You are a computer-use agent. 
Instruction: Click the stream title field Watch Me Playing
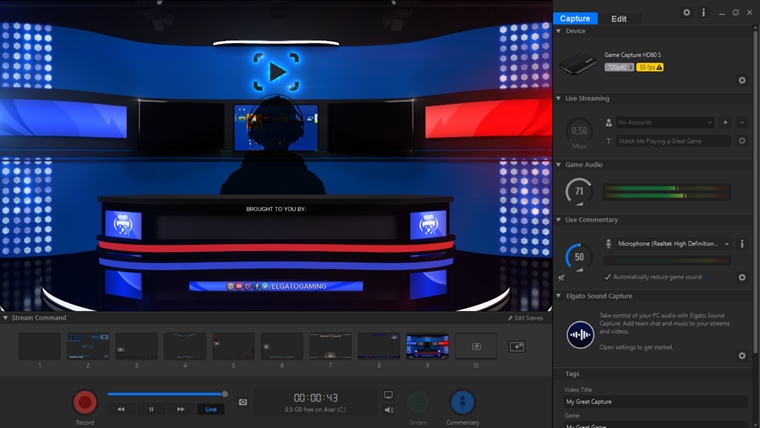(673, 141)
